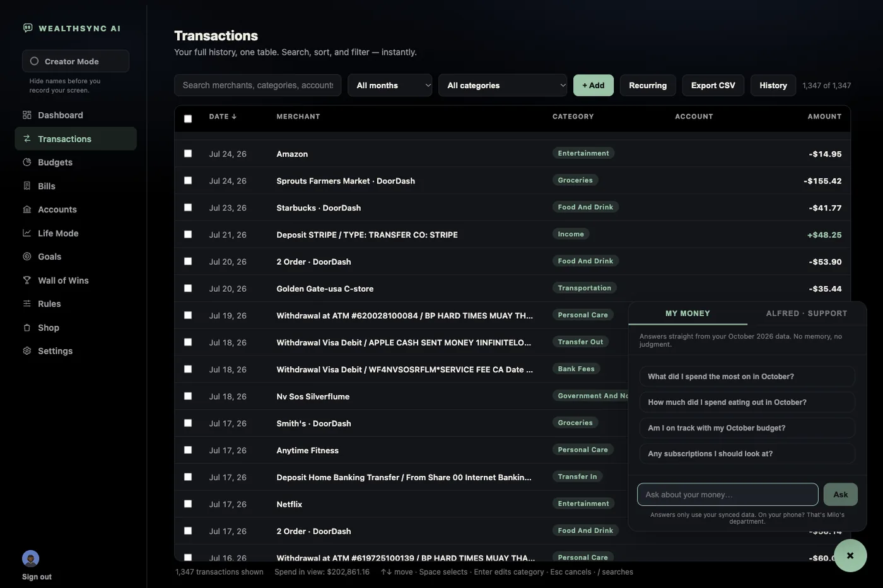Open the All categories dropdown
The image size is (883, 588).
coord(503,85)
